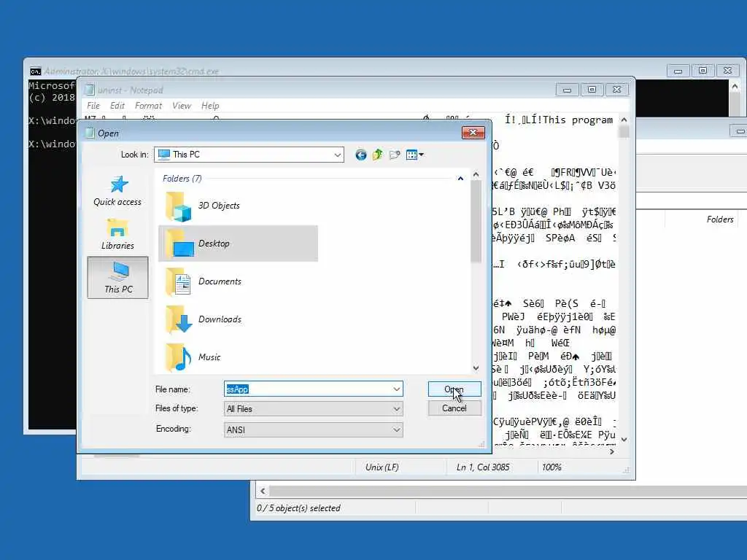Click the file list scrollbar thumb
Viewport: 747px width, 560px height.
[x=476, y=222]
